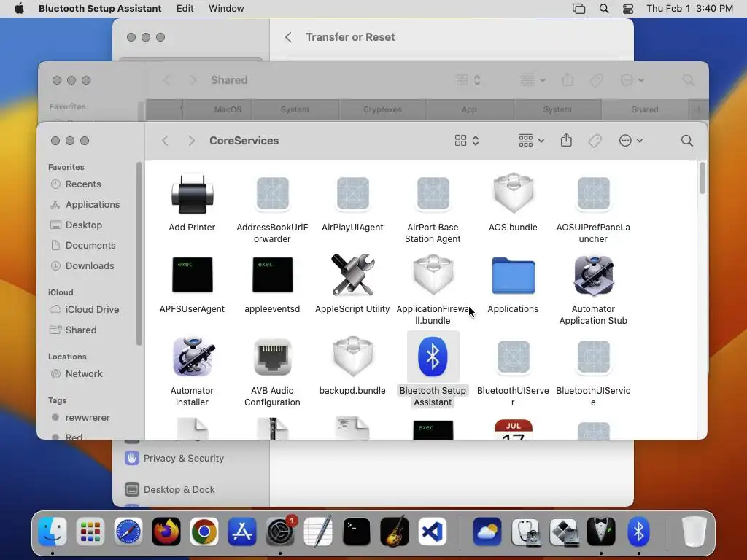Click the Tags icon in CoreServices toolbar

click(x=595, y=141)
